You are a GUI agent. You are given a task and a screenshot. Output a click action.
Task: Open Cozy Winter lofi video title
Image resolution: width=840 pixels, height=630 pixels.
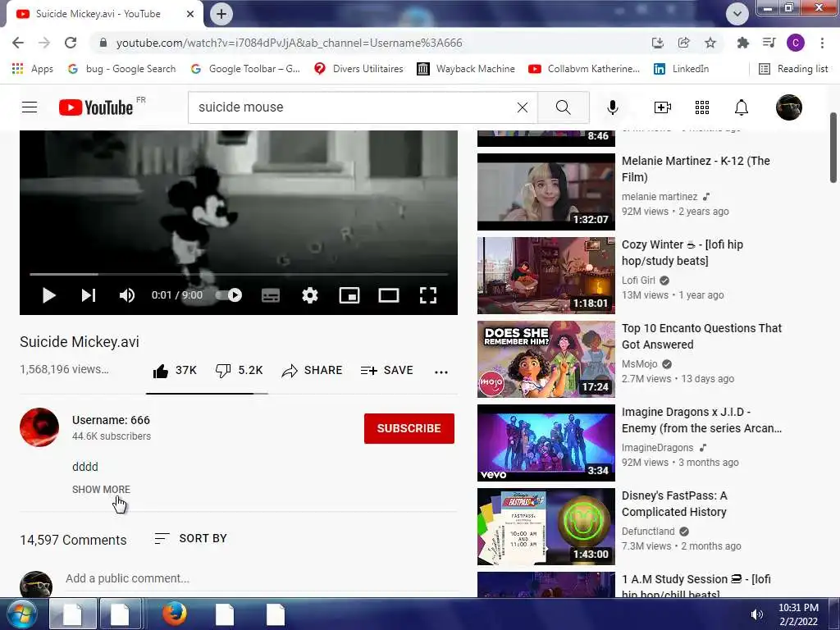[682, 253]
